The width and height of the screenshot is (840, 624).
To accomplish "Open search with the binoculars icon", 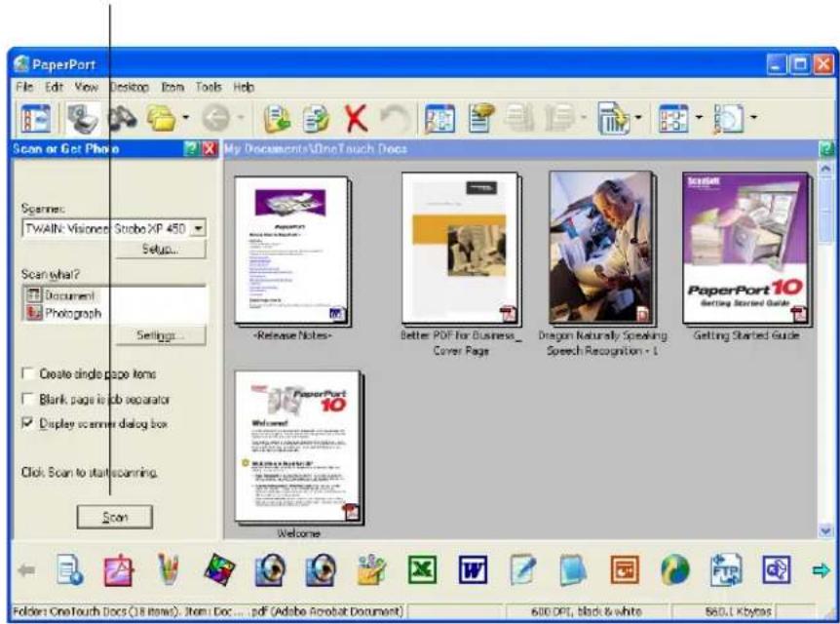I will tap(123, 118).
